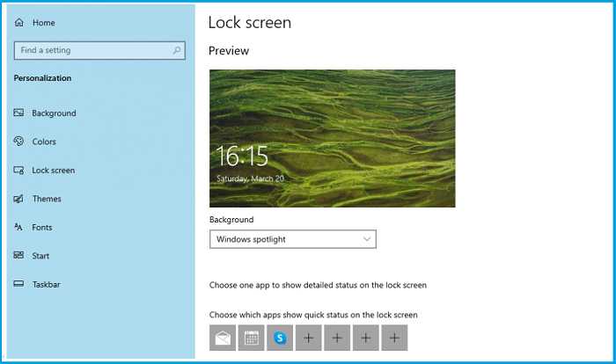Click the Themes brush icon
The image size is (616, 364).
tap(18, 199)
